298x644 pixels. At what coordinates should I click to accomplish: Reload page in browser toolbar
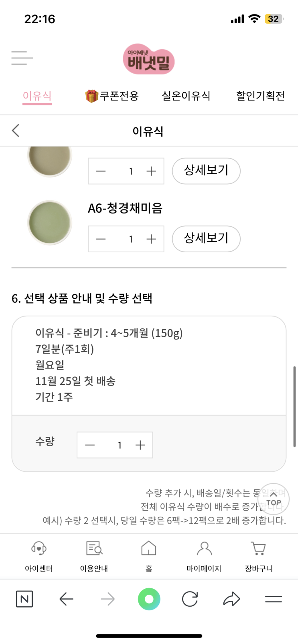click(x=190, y=599)
